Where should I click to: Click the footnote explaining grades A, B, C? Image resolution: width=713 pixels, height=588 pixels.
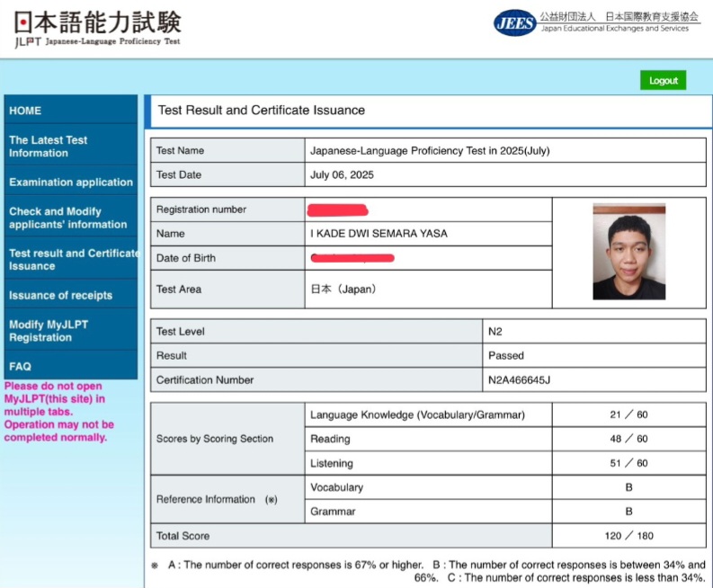(x=428, y=571)
